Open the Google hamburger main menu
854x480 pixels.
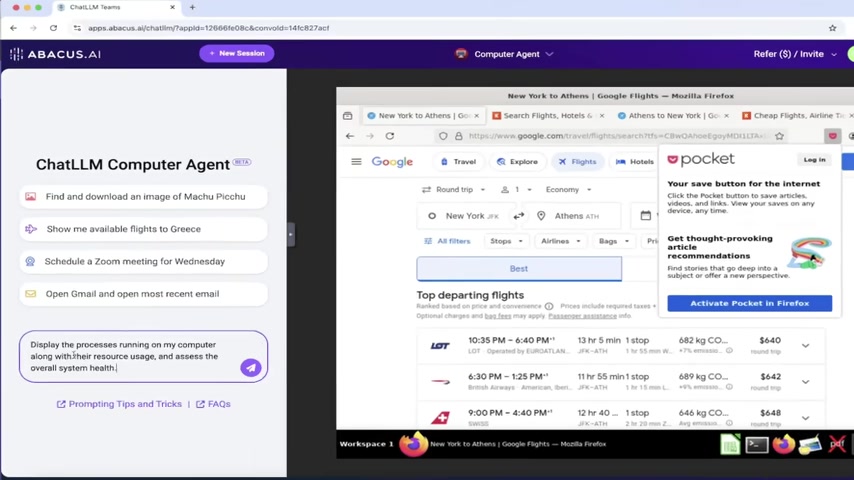[x=356, y=161]
